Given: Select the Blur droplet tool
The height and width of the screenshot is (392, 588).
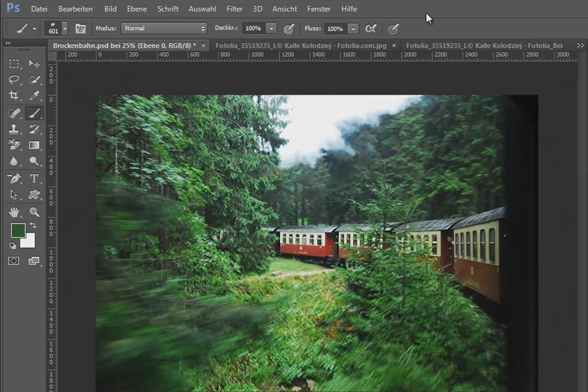Looking at the screenshot, I should click(14, 161).
